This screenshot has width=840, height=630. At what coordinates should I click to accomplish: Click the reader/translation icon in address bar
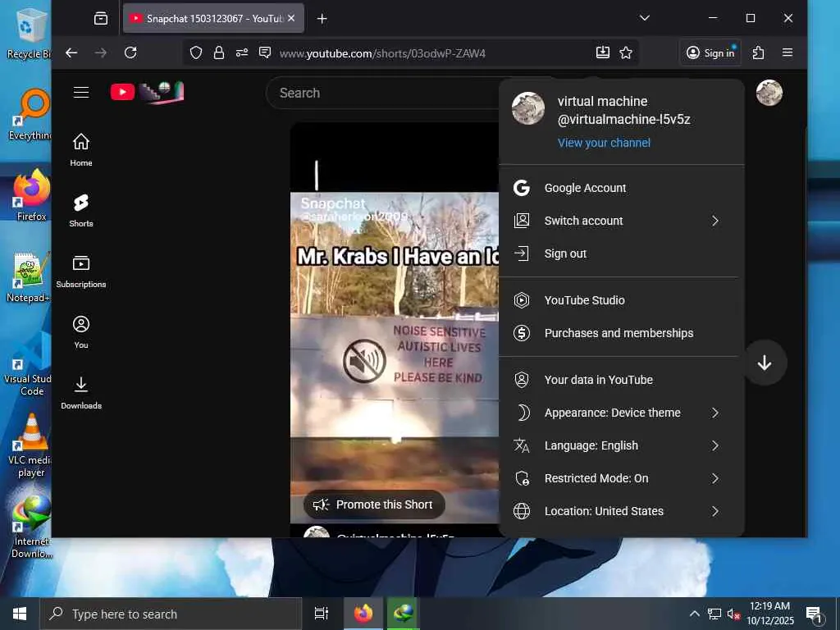(x=265, y=52)
